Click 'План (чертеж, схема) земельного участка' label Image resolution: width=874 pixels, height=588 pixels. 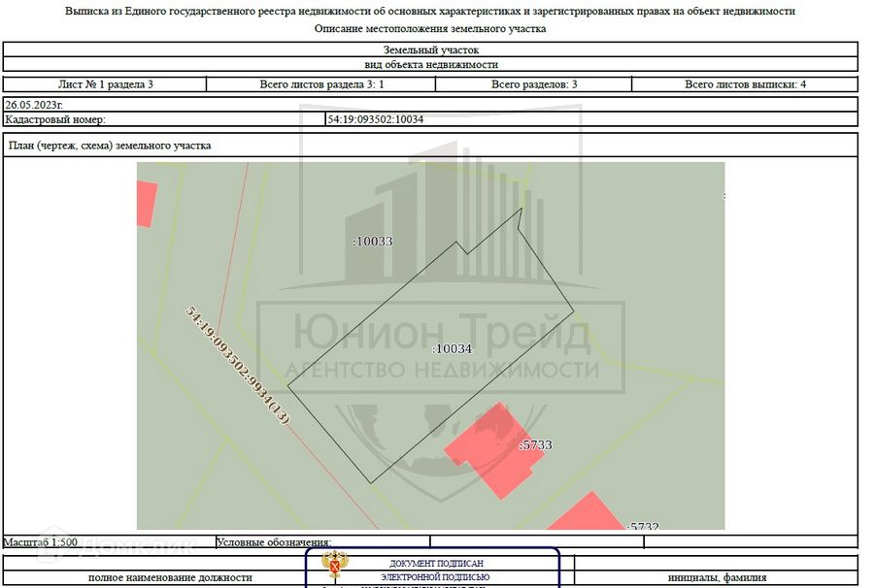(x=110, y=146)
